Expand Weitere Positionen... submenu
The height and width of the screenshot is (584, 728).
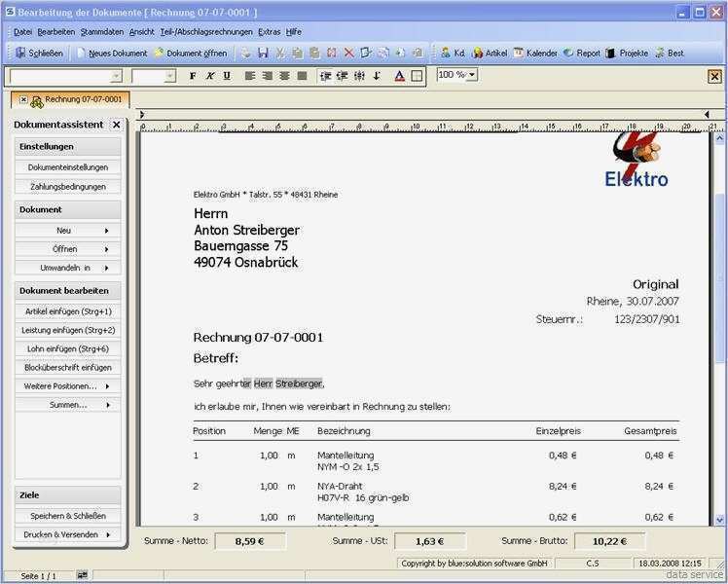coord(68,386)
